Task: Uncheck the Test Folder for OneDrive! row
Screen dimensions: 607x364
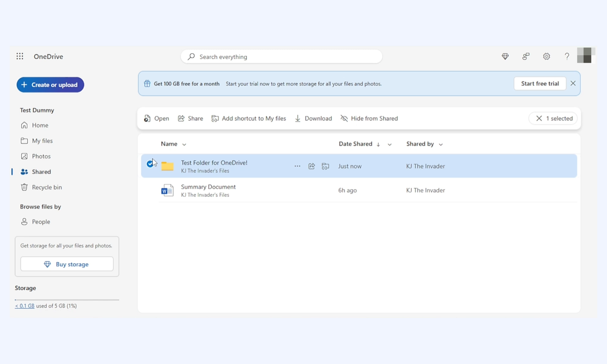Action: click(150, 164)
